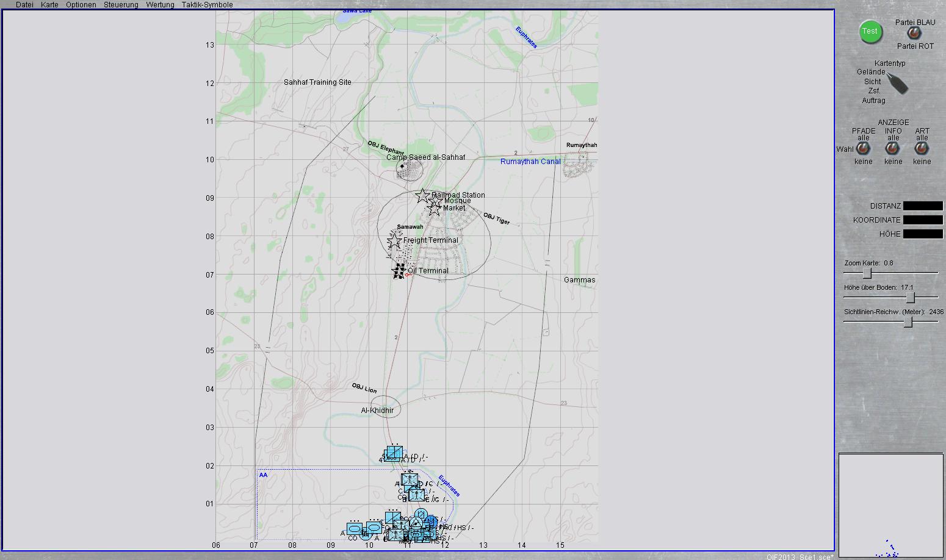Select the leftmost armored unit oval symbol
Screen dimensions: 946x560
[355, 528]
